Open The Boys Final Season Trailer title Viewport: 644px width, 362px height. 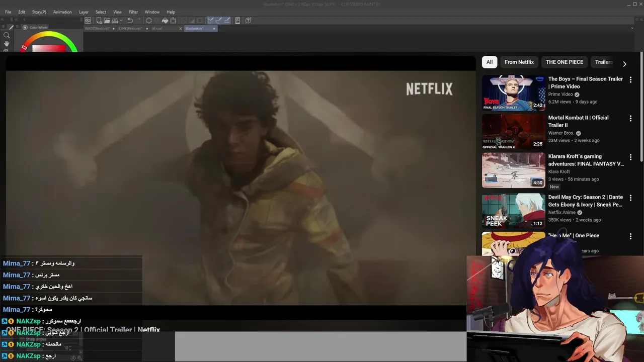(x=586, y=82)
